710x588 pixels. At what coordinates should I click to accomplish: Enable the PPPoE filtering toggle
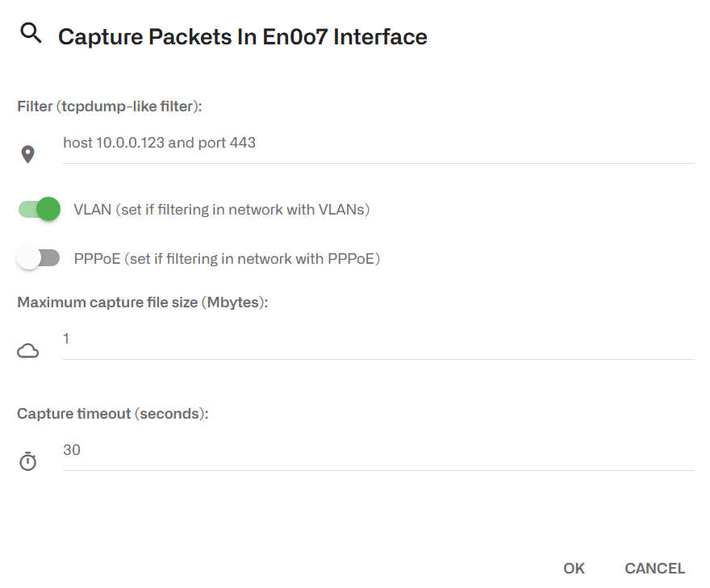click(40, 258)
